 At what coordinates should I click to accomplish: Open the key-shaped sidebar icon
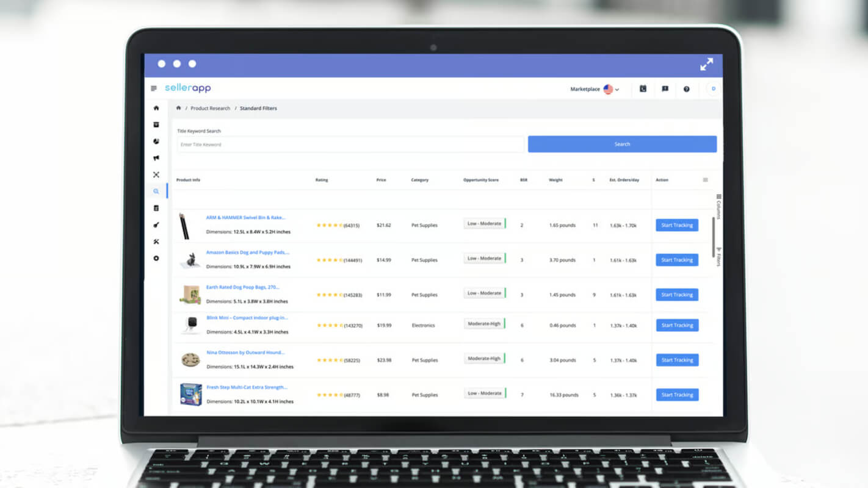point(156,225)
